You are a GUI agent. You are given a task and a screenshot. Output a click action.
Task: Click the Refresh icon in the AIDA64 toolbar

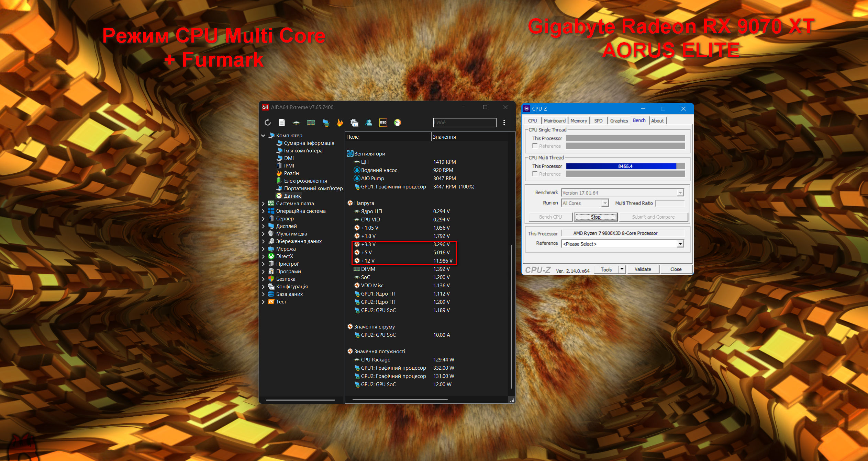[268, 123]
